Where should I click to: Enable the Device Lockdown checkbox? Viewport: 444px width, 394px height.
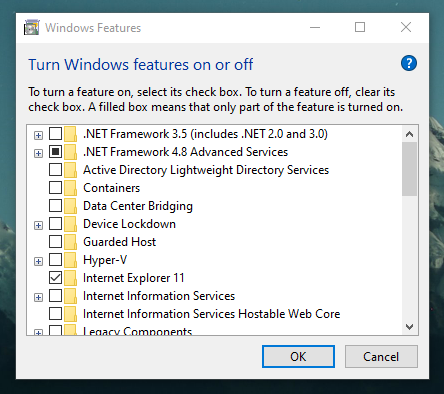click(x=55, y=224)
